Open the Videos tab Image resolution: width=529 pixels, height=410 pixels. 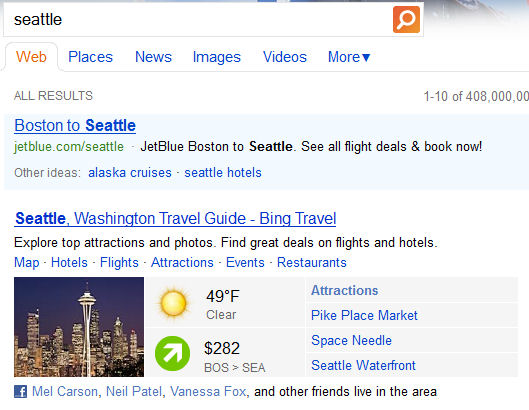click(285, 57)
